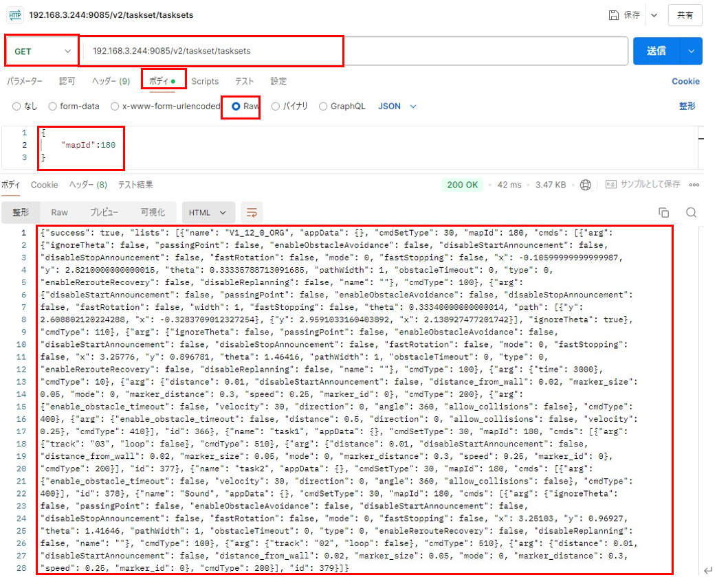Screen dimensions: 717x588
Task: Copy the response body with copy icon
Action: point(663,213)
